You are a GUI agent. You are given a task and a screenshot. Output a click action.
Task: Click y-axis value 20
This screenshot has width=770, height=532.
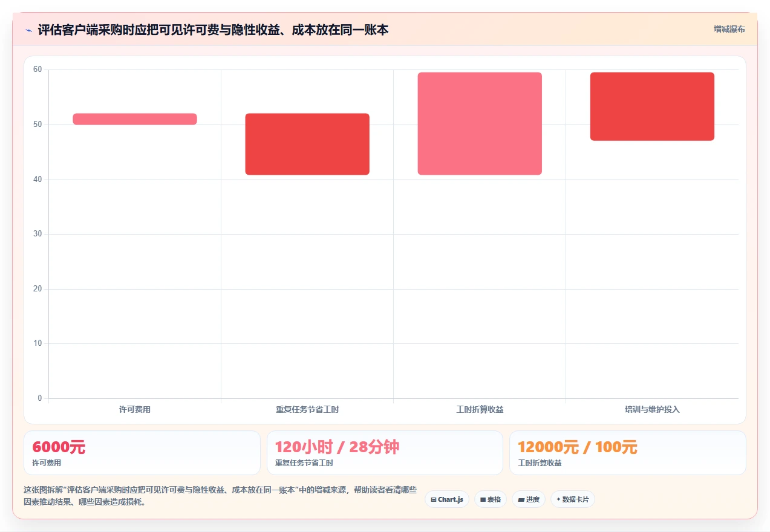point(38,289)
